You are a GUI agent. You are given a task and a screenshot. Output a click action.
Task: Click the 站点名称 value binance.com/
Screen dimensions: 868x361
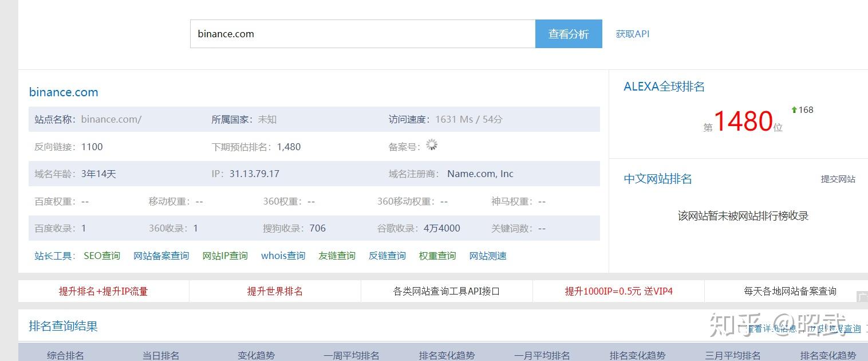(111, 119)
